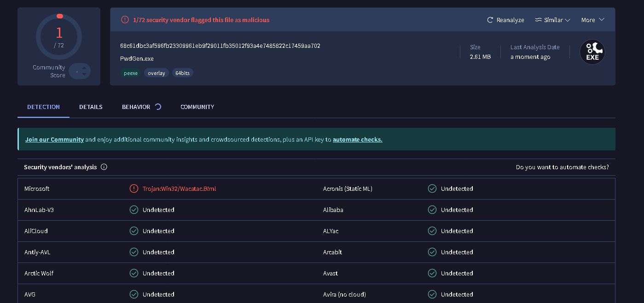Screen dimensions: 644x303
Task: Toggle the overlay tag
Action: click(x=157, y=73)
